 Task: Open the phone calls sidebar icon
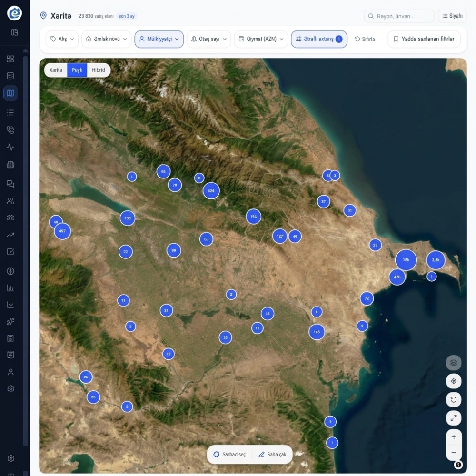10,130
